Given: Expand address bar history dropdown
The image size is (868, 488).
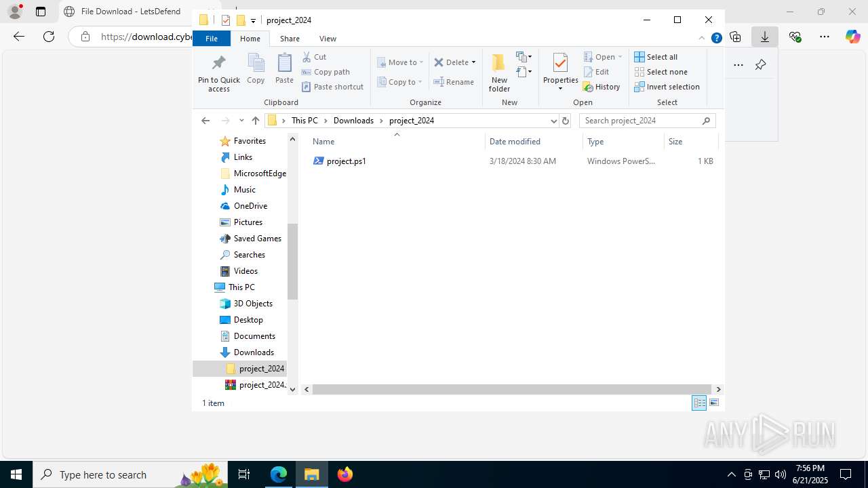Looking at the screenshot, I should pyautogui.click(x=553, y=121).
